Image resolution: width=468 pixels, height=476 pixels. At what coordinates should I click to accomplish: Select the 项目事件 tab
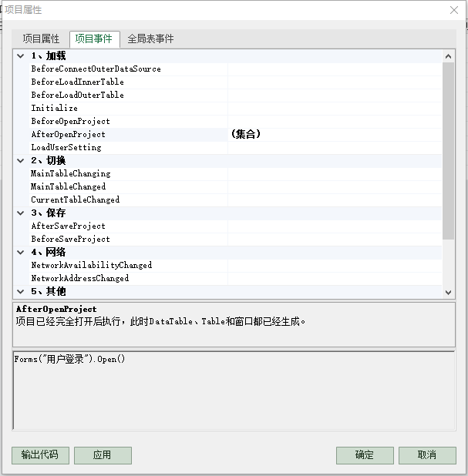click(x=94, y=39)
